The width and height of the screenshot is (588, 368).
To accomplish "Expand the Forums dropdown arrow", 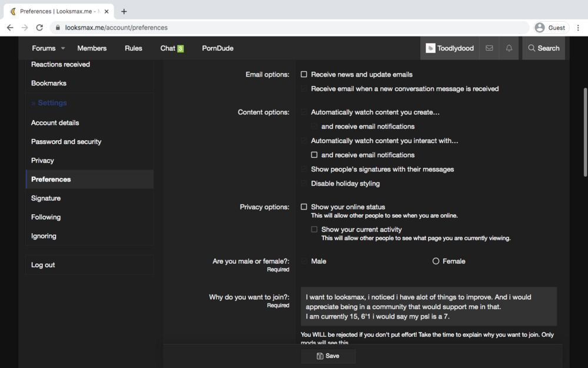I will (x=63, y=48).
